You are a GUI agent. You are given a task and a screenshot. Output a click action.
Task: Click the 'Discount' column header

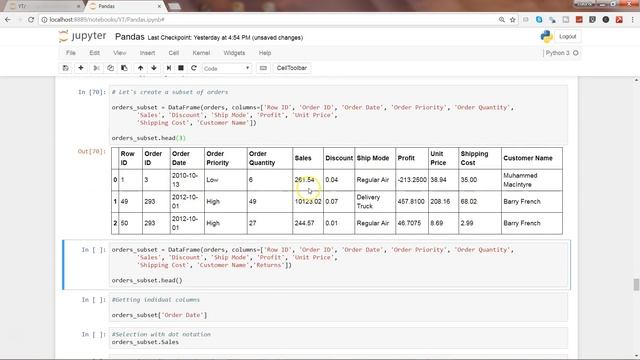point(339,158)
